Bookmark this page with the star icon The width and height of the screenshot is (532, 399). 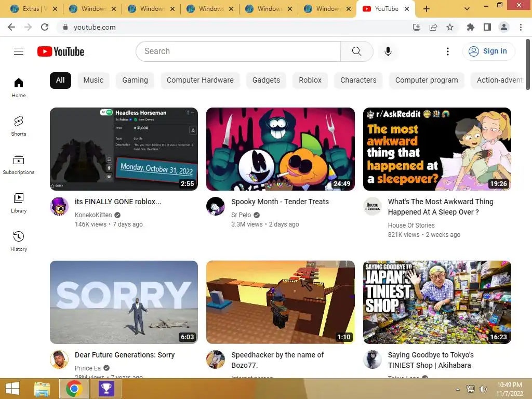[450, 27]
